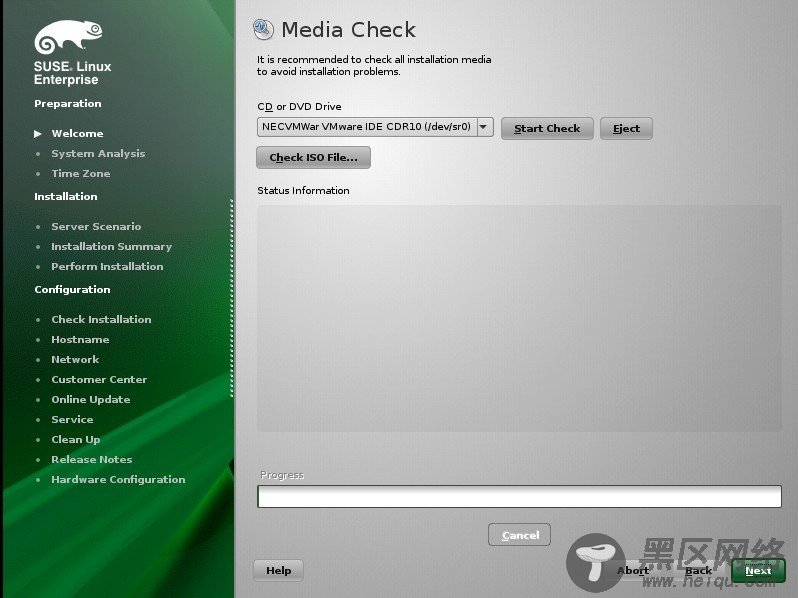Select the Hostname step
The width and height of the screenshot is (798, 598).
point(80,339)
